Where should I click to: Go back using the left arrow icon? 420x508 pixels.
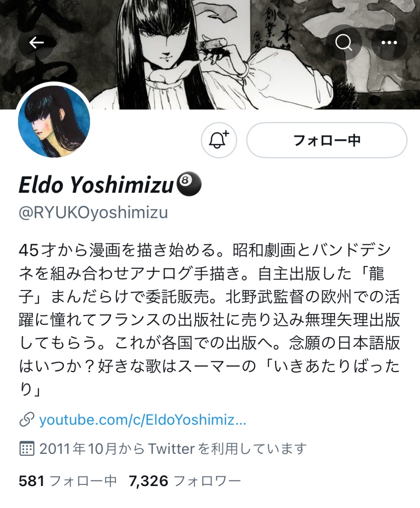pos(37,43)
